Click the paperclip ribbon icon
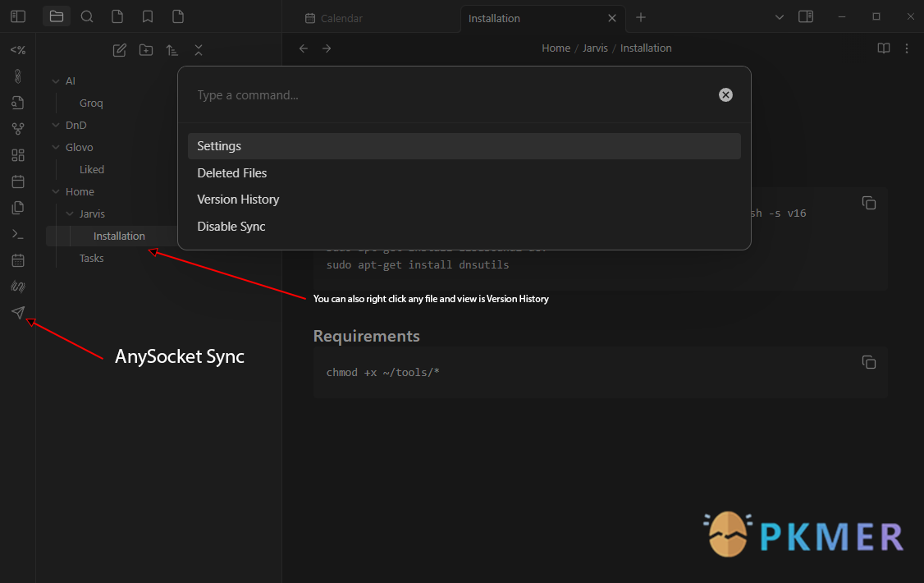Viewport: 924px width, 583px height. (18, 76)
